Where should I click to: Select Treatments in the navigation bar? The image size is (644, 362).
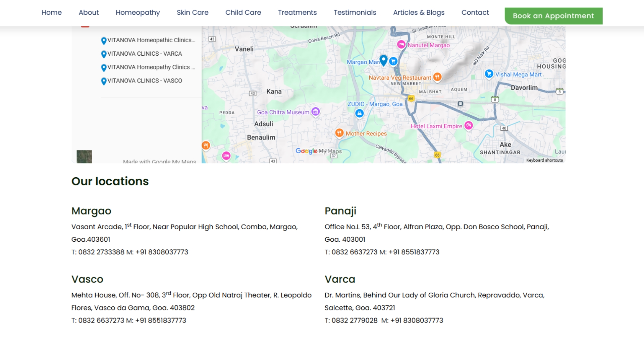tap(297, 12)
